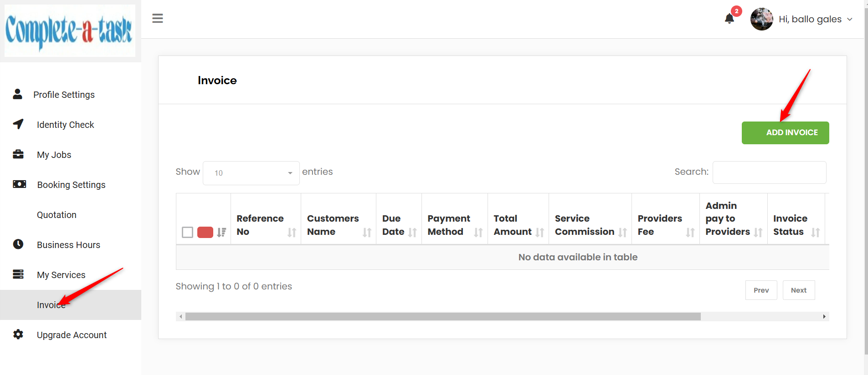
Task: Focus the invoice Search input field
Action: click(x=769, y=172)
